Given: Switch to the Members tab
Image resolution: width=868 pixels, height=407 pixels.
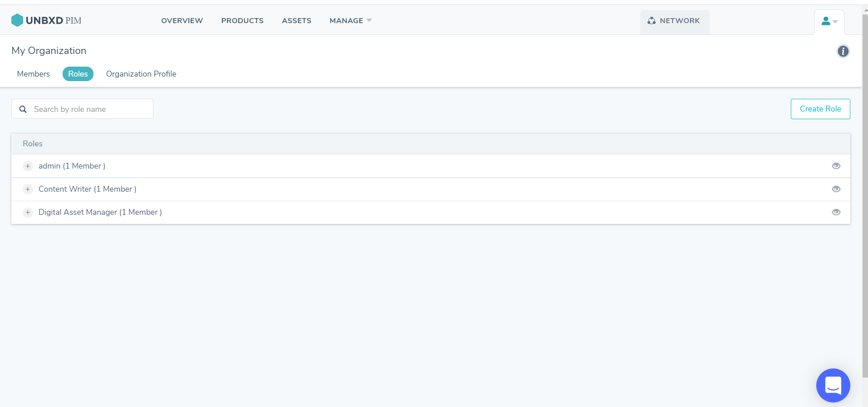Looking at the screenshot, I should (34, 74).
